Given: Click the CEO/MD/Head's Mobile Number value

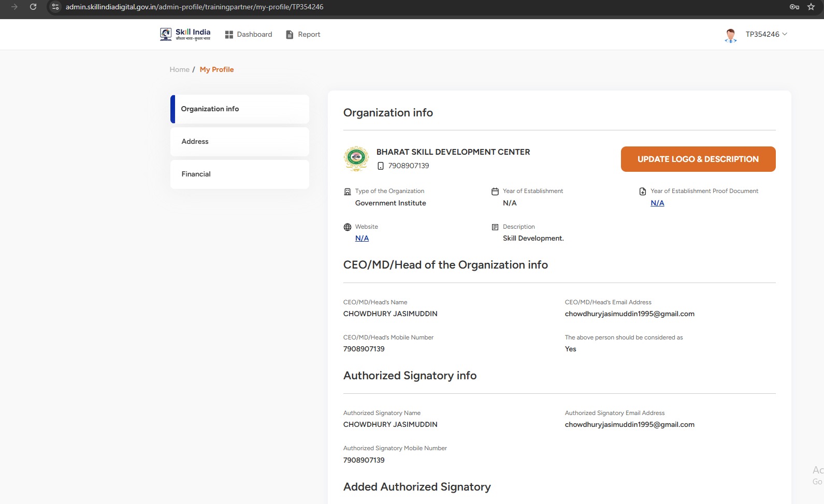Looking at the screenshot, I should pos(364,349).
